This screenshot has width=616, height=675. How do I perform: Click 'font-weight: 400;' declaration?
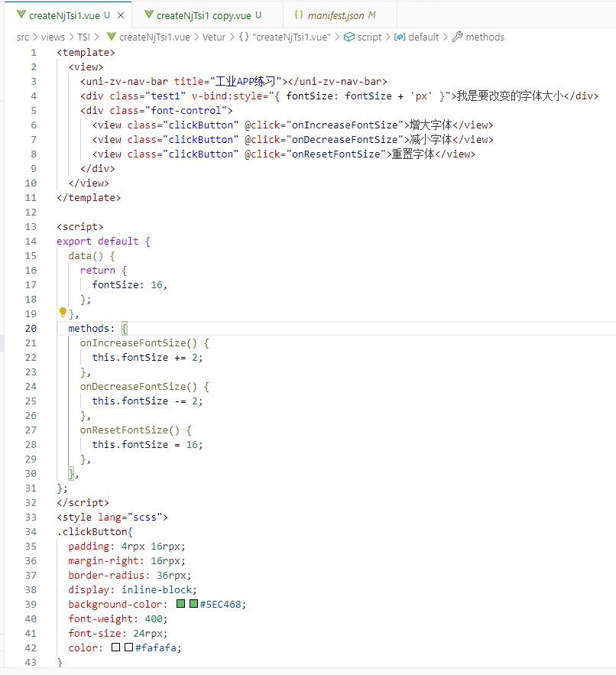click(118, 619)
